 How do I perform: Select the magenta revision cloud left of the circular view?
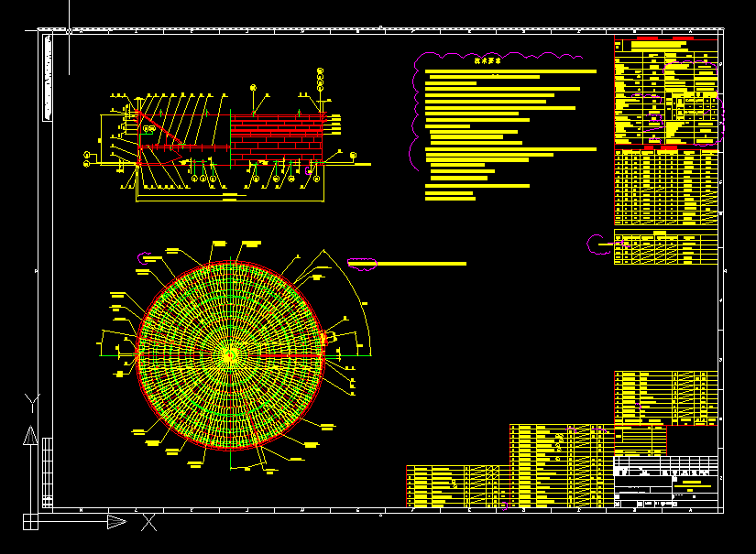coord(144,258)
